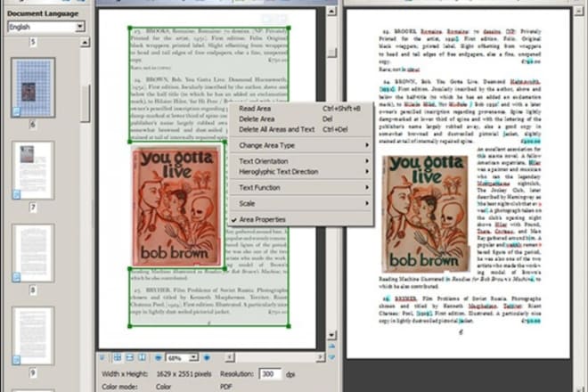This screenshot has height=392, width=588.
Task: Click the status icon on page 8 thumbnail
Action: (x=17, y=277)
